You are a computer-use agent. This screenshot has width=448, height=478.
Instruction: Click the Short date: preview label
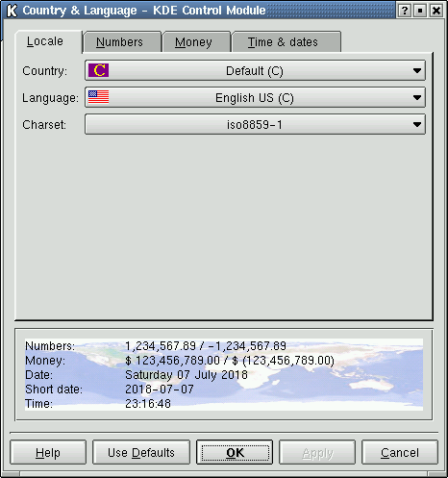tap(54, 389)
